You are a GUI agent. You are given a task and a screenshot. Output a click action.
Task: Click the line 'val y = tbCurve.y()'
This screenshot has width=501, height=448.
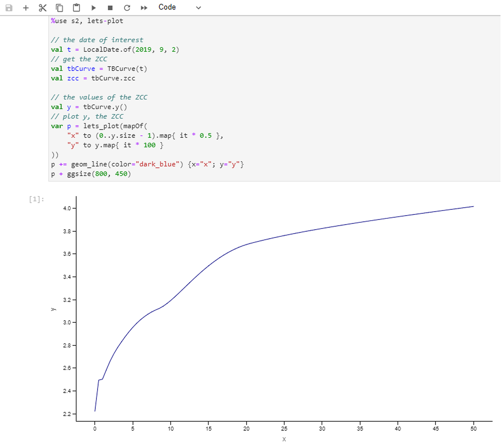(89, 107)
